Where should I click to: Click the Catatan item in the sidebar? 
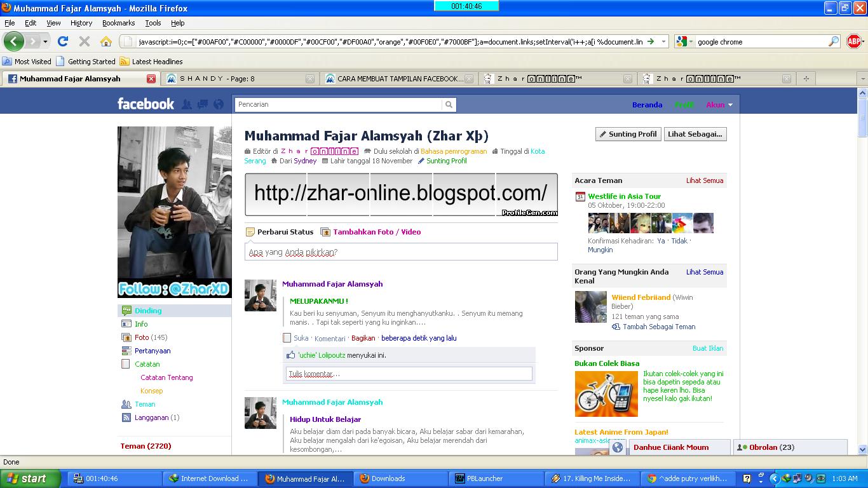click(x=147, y=364)
